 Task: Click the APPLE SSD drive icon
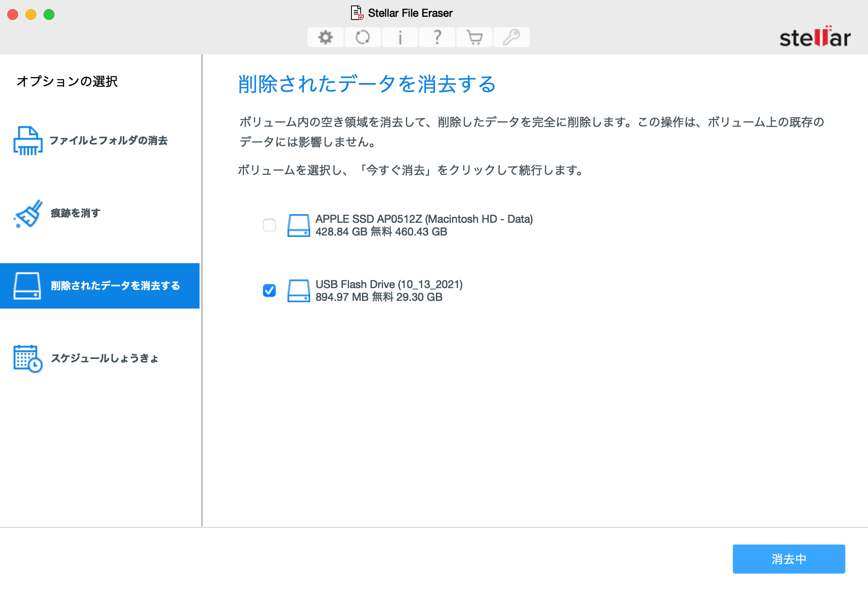click(298, 226)
